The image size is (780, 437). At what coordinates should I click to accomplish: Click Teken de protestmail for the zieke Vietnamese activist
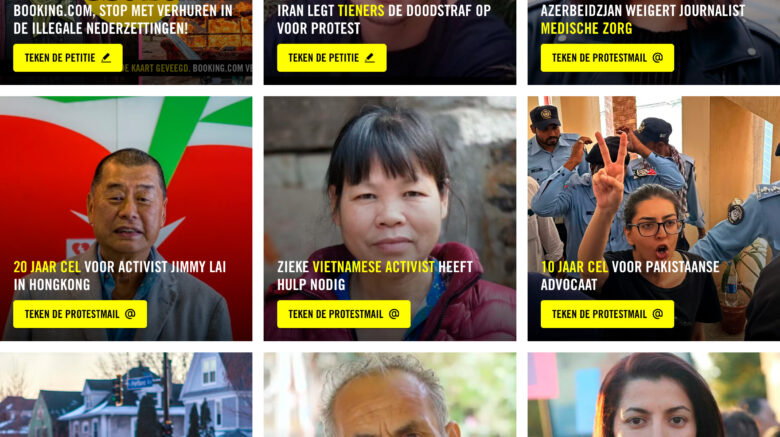[344, 314]
